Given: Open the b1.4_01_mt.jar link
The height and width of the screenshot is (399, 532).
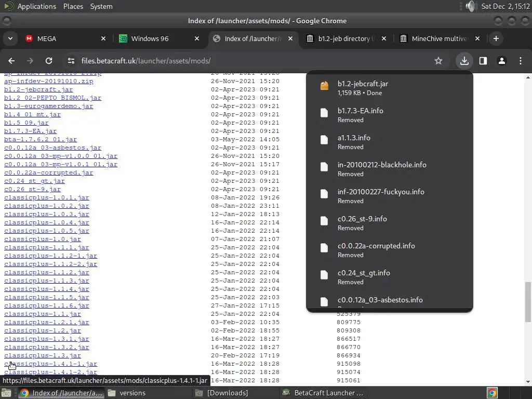Looking at the screenshot, I should [32, 114].
